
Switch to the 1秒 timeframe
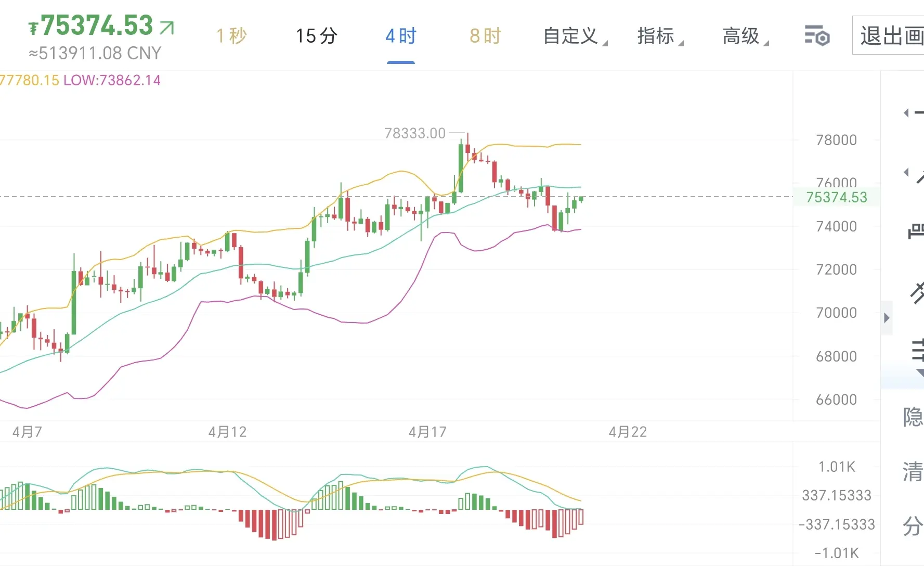(231, 36)
